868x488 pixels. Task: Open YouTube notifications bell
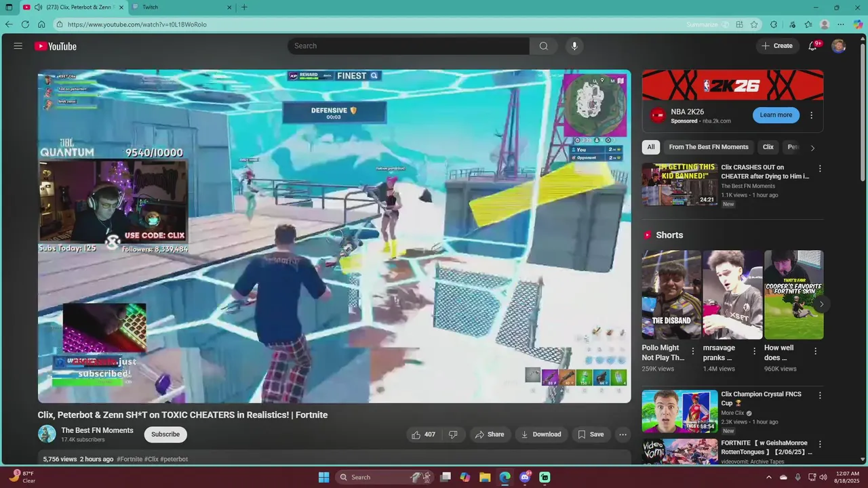[x=812, y=46]
